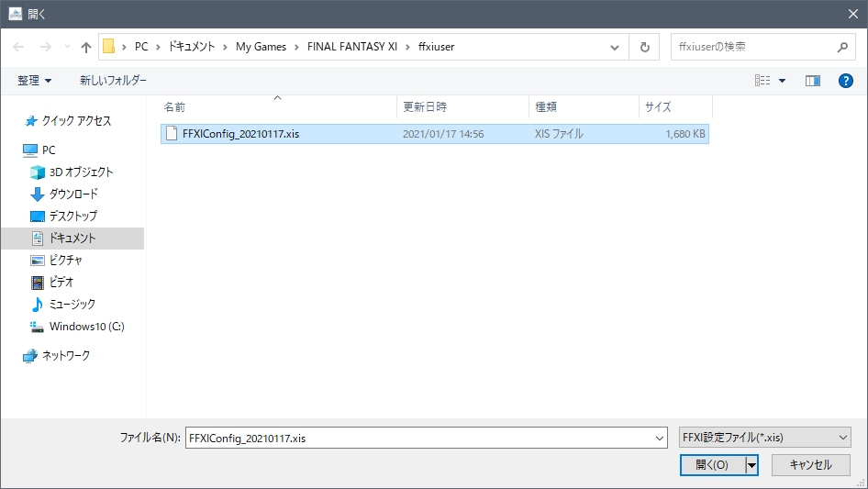Open ビデオ in the sidebar
This screenshot has height=489, width=868.
coord(61,282)
